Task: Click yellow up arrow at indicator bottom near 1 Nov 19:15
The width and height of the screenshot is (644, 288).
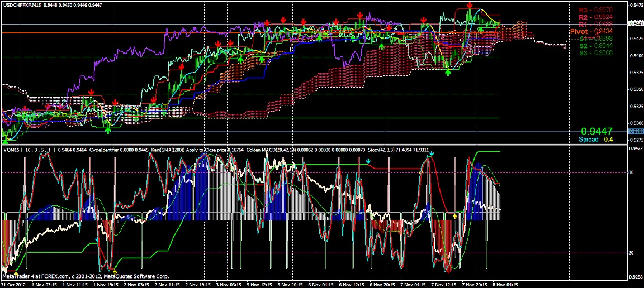Action: (115, 271)
